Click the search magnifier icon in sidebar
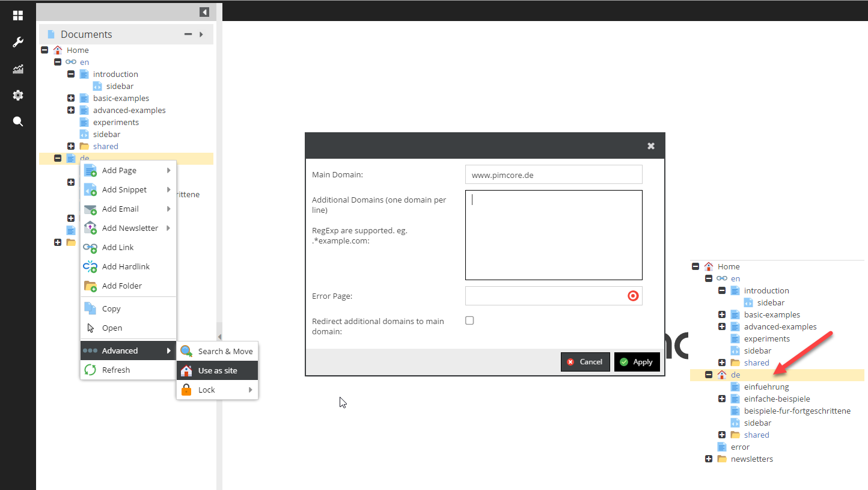The image size is (868, 490). (18, 121)
